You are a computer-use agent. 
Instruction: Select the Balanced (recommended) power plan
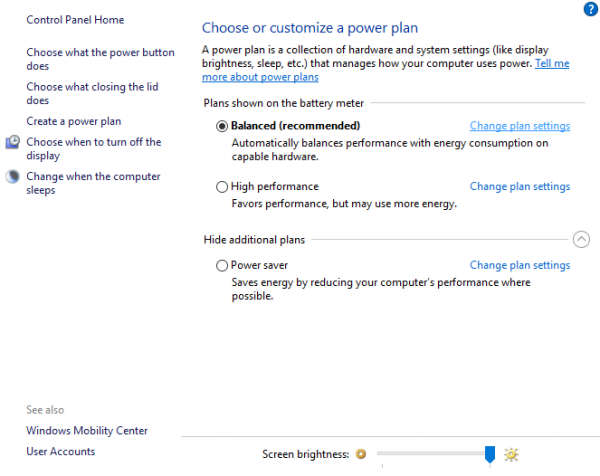222,126
